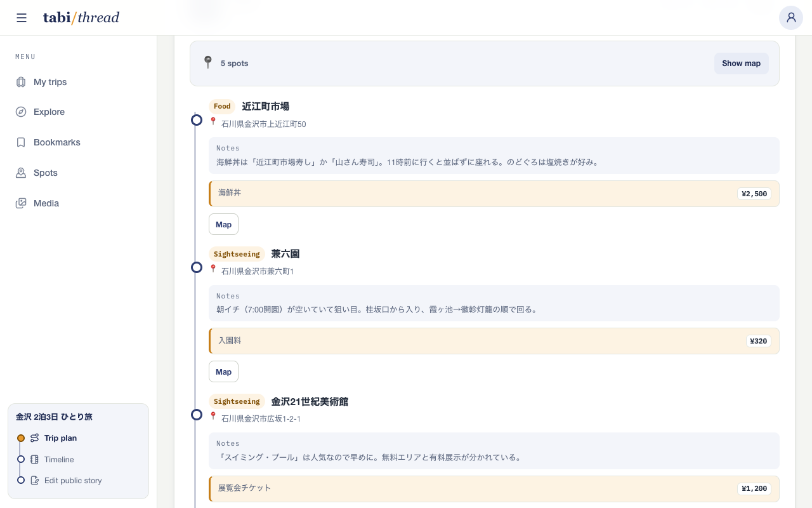Screen dimensions: 812x508
Task: Click the red pin by 石川県金沢市兼六町1
Action: 213,269
